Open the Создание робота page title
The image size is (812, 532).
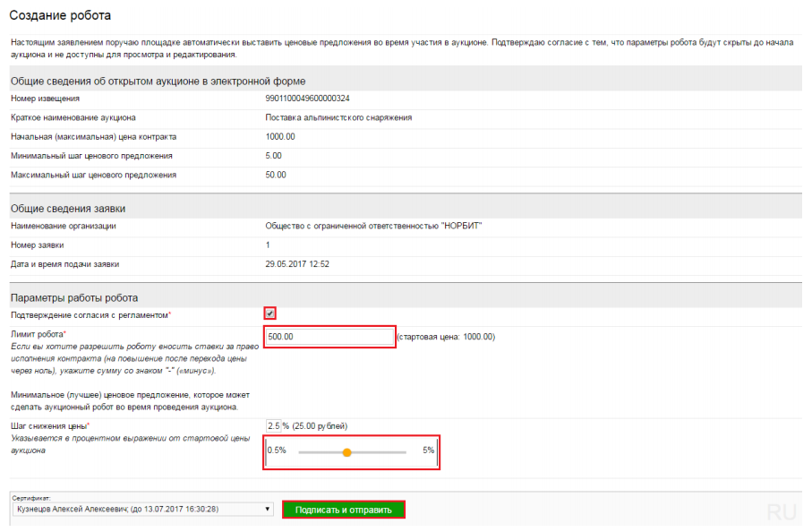pos(59,15)
